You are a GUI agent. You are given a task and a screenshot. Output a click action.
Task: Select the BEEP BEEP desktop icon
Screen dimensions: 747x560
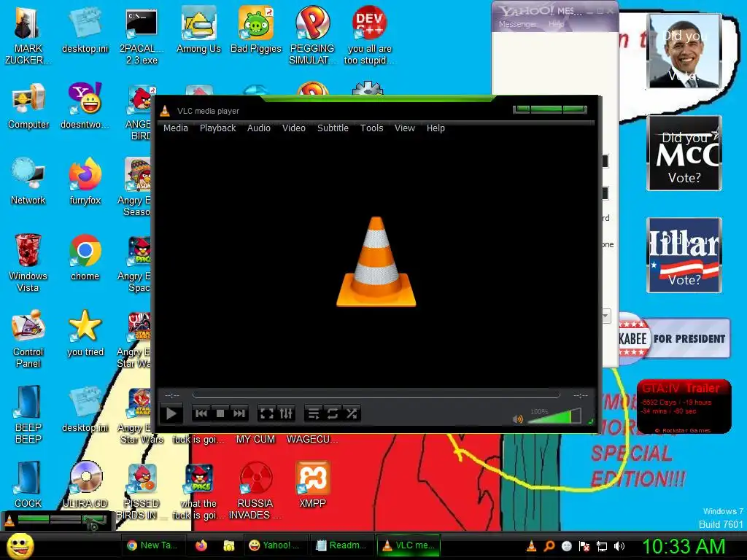point(28,414)
